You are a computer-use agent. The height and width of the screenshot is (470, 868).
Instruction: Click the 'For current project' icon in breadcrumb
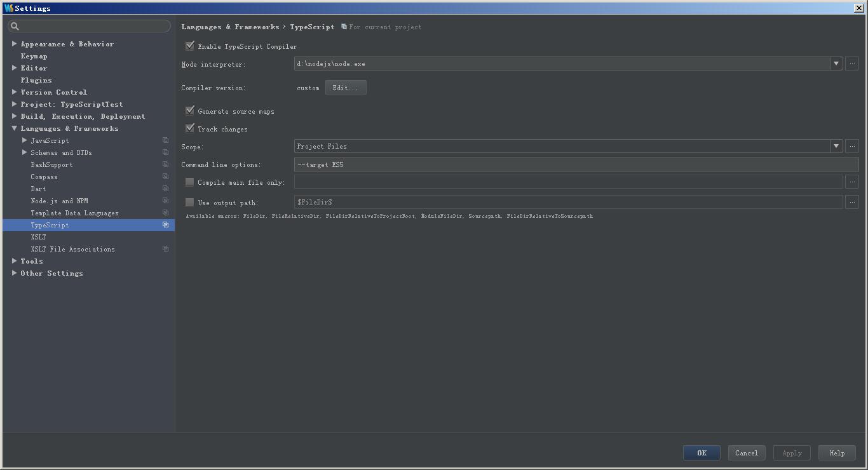coord(344,27)
